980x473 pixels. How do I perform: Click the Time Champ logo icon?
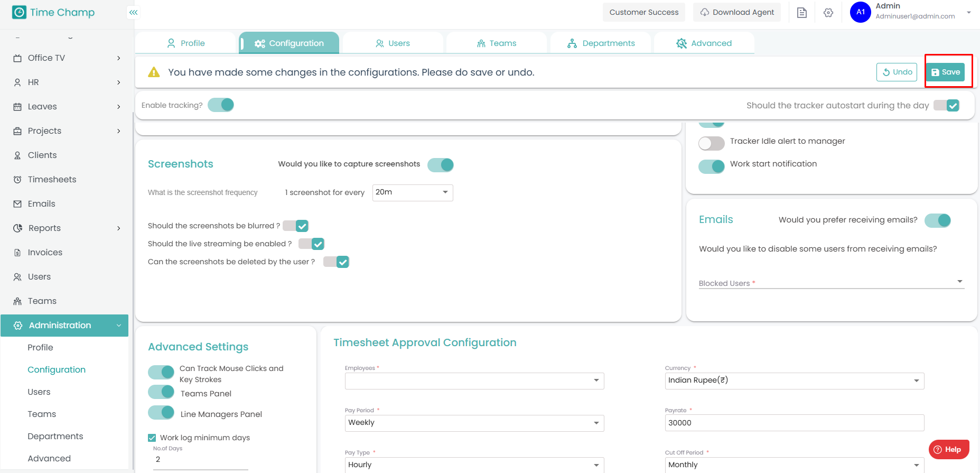tap(19, 12)
